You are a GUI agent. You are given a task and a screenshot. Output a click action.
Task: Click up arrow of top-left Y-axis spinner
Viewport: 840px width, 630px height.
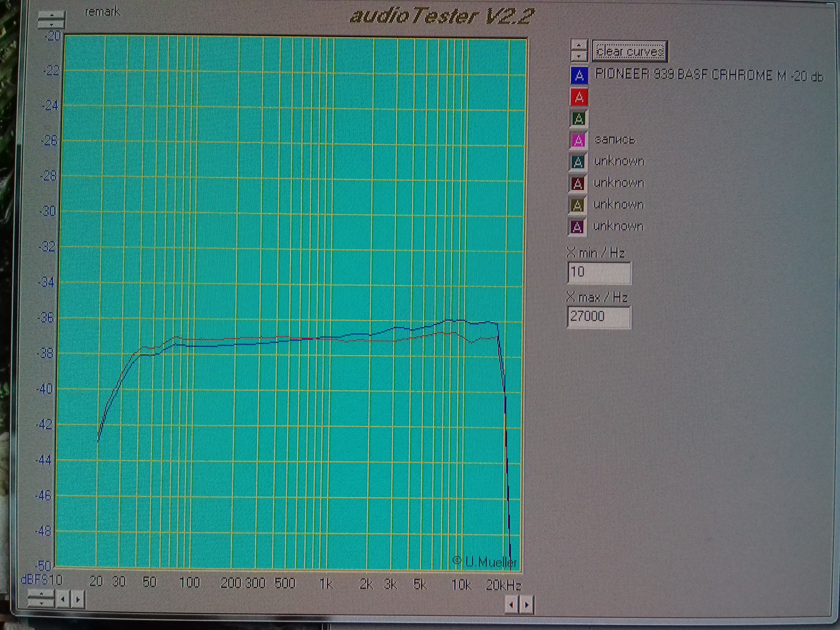[x=51, y=15]
